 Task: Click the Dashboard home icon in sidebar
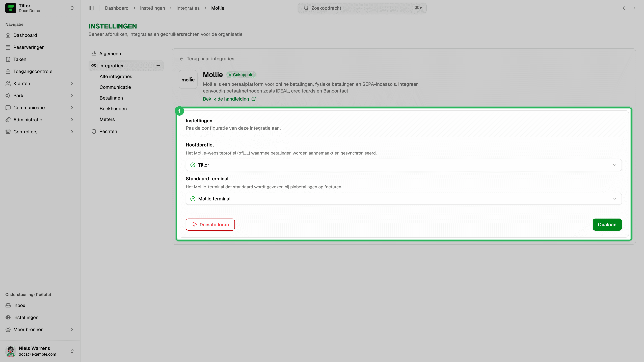(8, 35)
